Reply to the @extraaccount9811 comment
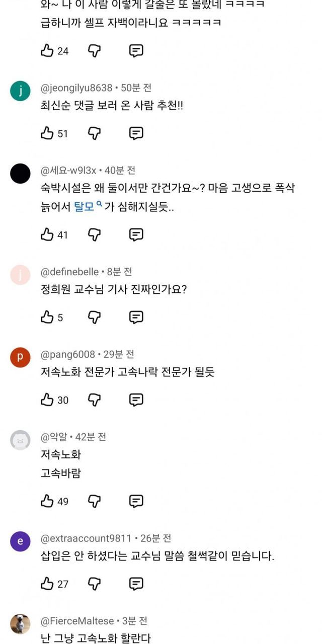The height and width of the screenshot is (644, 322). (136, 584)
